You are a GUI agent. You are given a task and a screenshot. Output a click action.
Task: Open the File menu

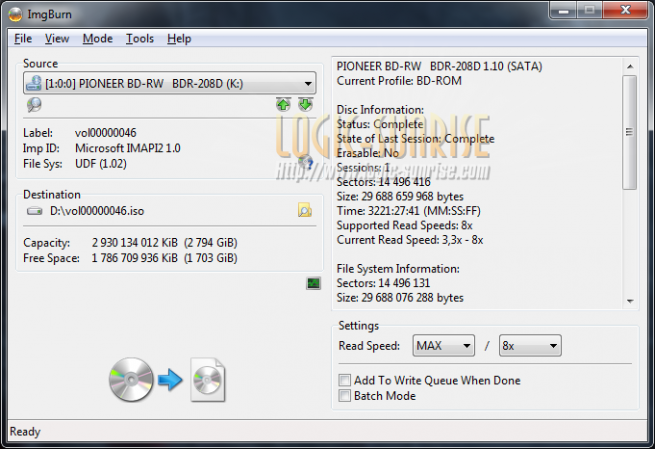(x=23, y=39)
